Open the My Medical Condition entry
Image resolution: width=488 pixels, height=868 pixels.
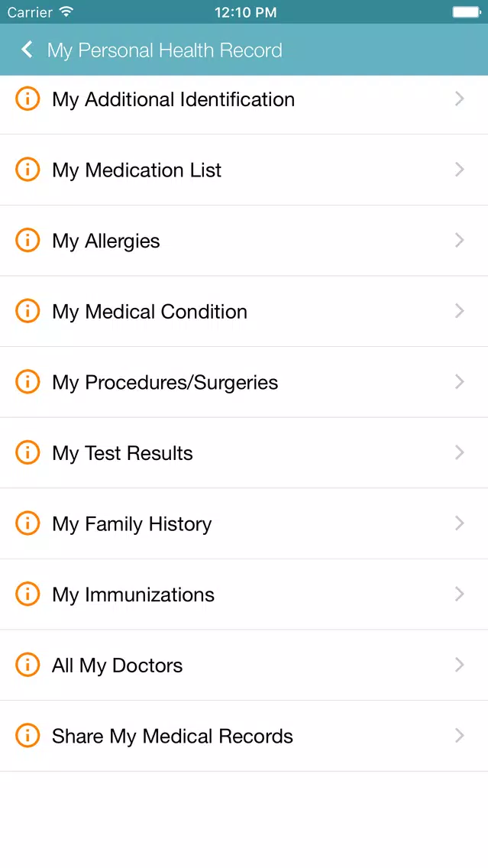pyautogui.click(x=244, y=311)
